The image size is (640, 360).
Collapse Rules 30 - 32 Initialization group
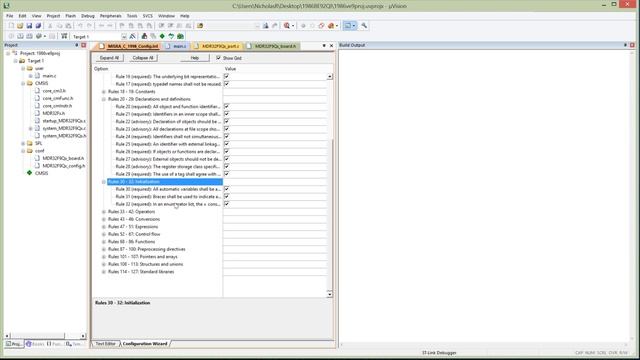pyautogui.click(x=104, y=182)
